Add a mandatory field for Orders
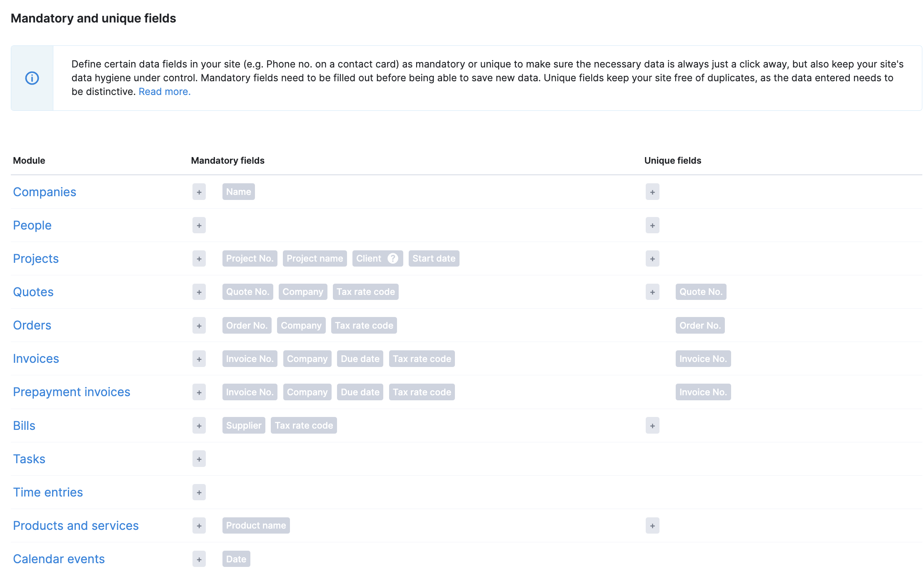Screen dimensions: 924x574 [199, 325]
